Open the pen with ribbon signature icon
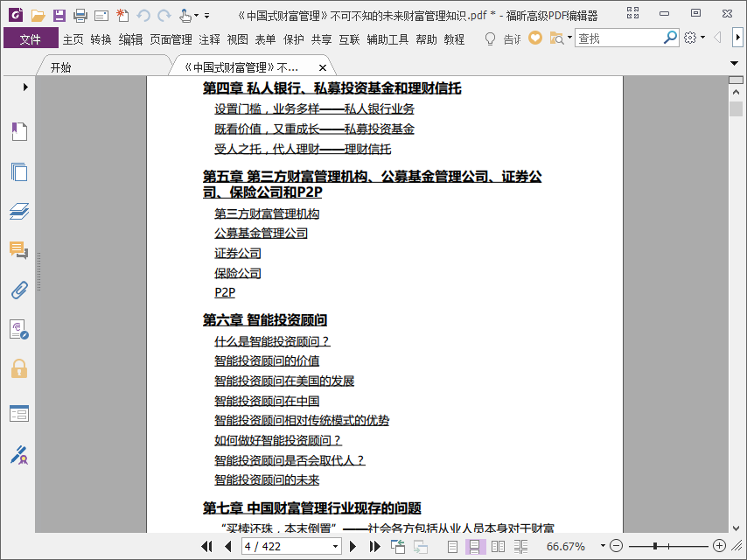 coord(19,455)
